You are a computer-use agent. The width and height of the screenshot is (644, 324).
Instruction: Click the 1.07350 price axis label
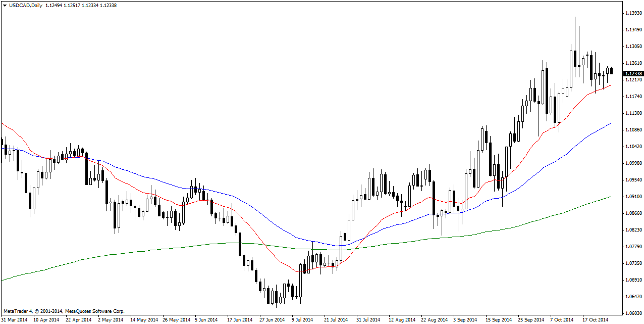[x=633, y=263]
